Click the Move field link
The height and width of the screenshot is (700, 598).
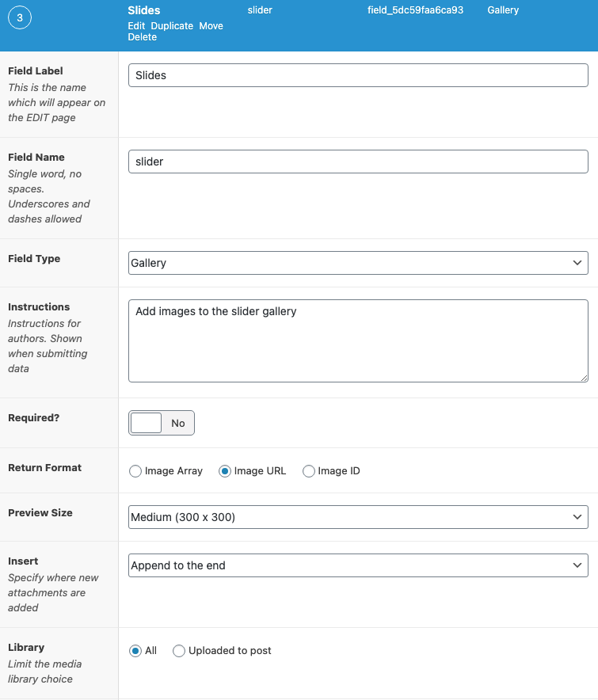(x=211, y=26)
